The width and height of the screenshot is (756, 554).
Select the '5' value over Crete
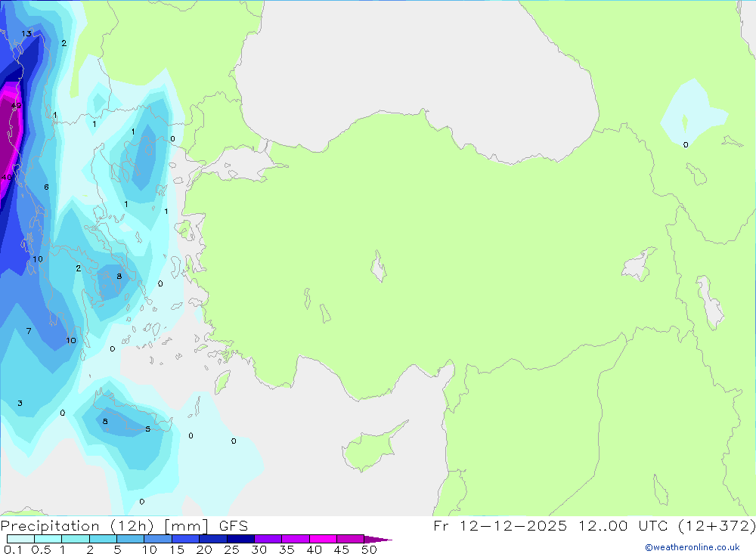(148, 429)
